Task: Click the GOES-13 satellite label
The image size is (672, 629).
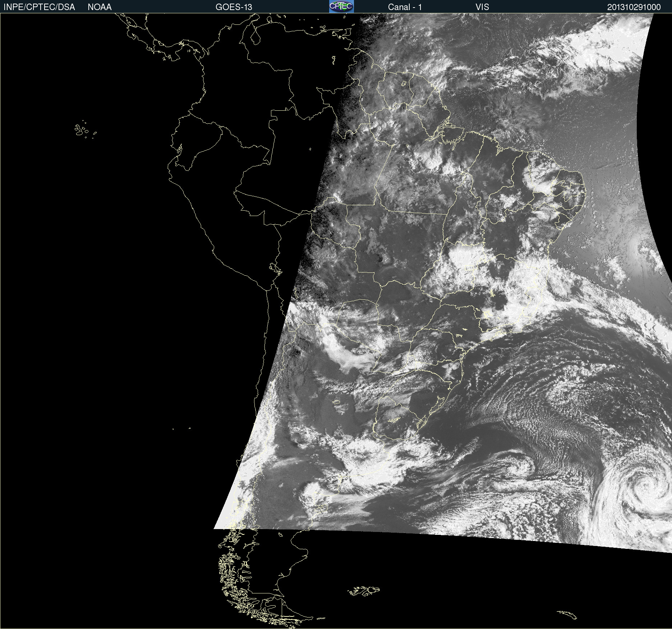Action: [234, 7]
